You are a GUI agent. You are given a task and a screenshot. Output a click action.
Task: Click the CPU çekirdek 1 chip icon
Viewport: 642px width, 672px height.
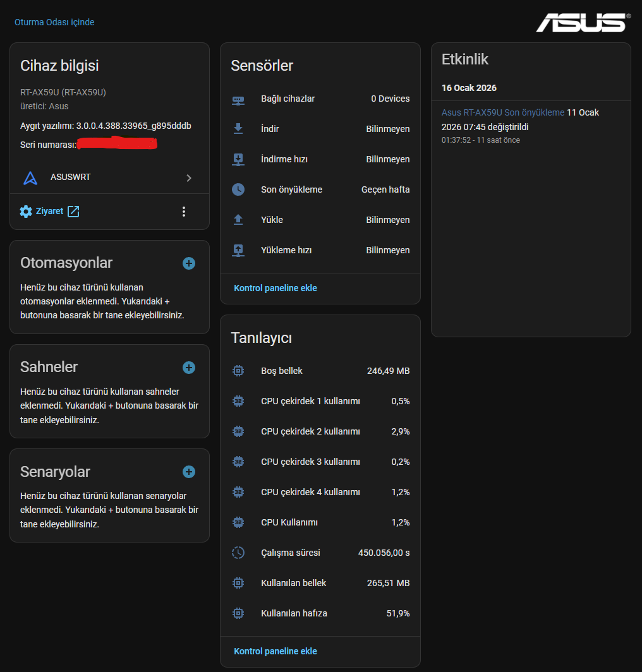pyautogui.click(x=238, y=401)
